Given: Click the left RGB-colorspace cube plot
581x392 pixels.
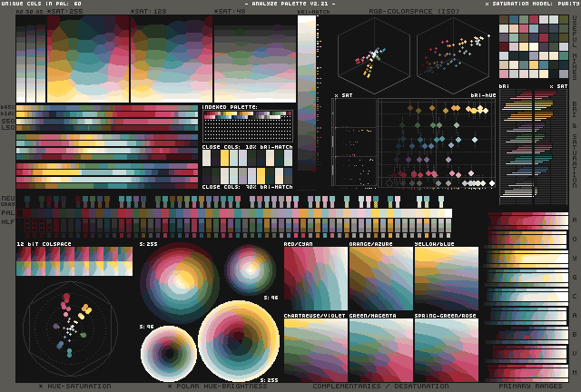Looking at the screenshot, I should (372, 54).
